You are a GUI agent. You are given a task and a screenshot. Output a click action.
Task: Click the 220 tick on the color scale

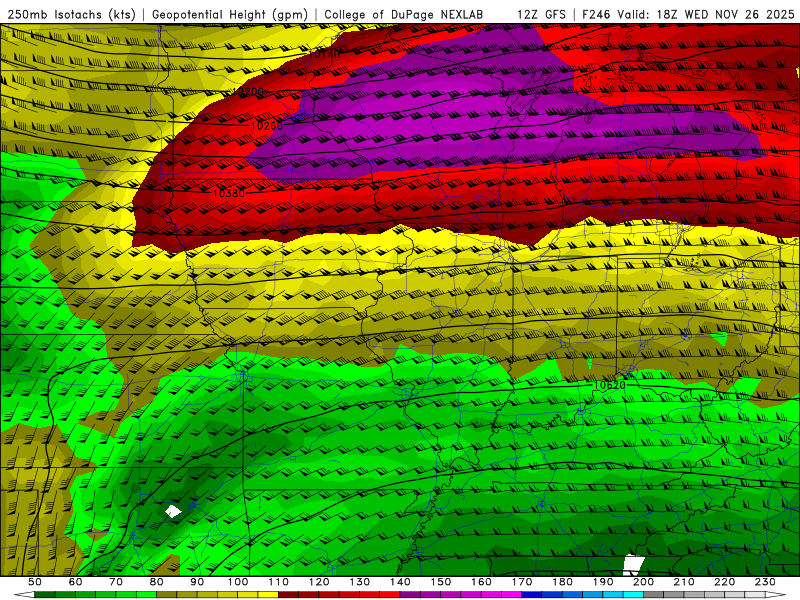click(725, 582)
